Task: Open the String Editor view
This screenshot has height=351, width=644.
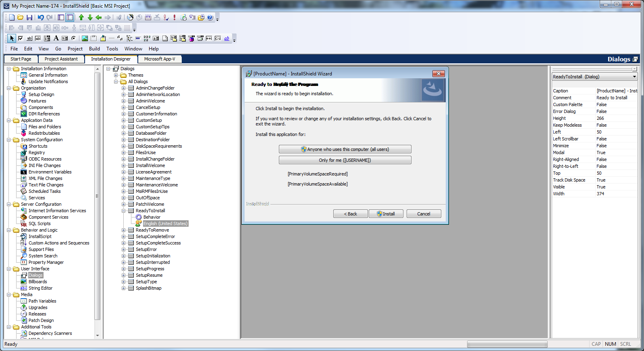Action: point(40,288)
